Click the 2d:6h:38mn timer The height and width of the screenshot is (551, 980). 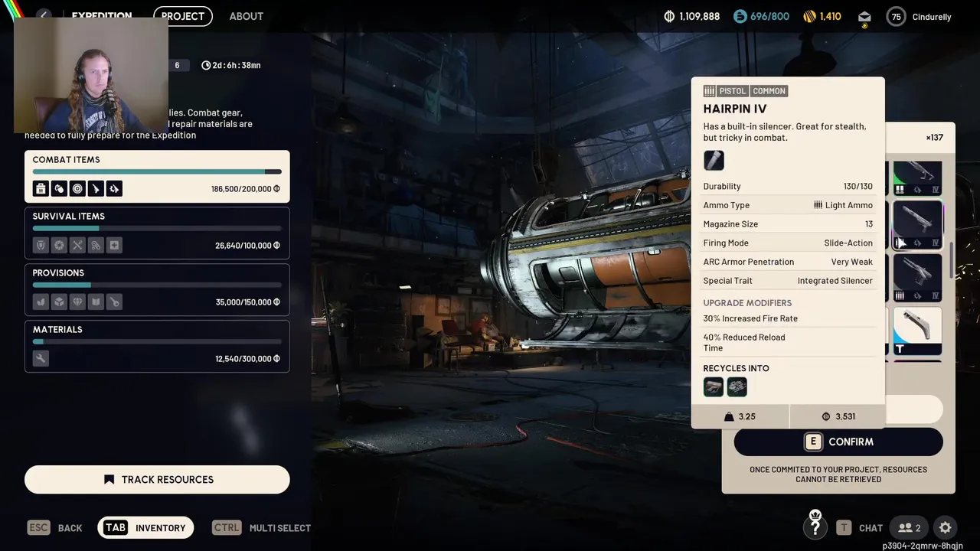(x=231, y=66)
